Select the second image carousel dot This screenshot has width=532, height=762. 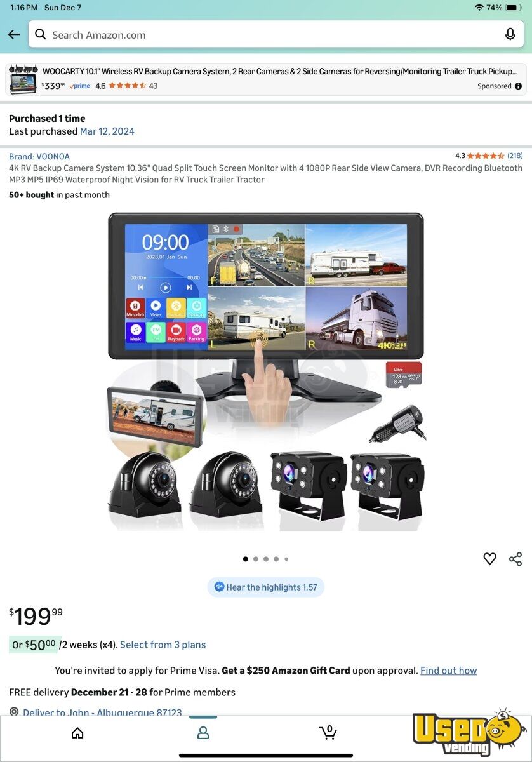(256, 559)
